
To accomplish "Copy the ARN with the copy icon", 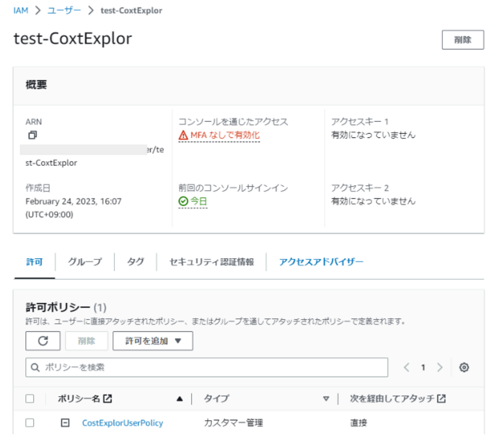I will click(33, 135).
